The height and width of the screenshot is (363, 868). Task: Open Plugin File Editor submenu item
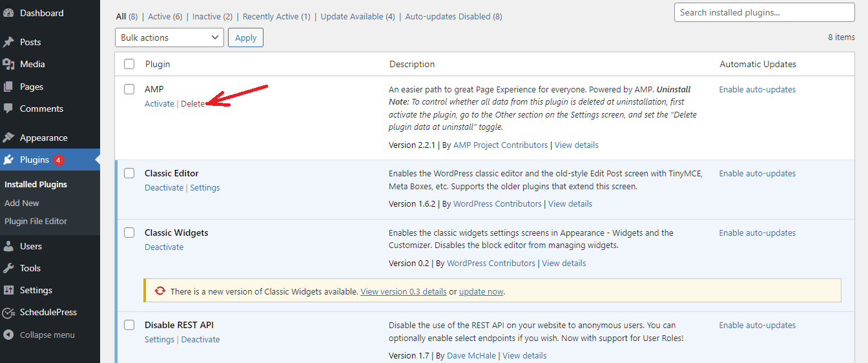36,221
